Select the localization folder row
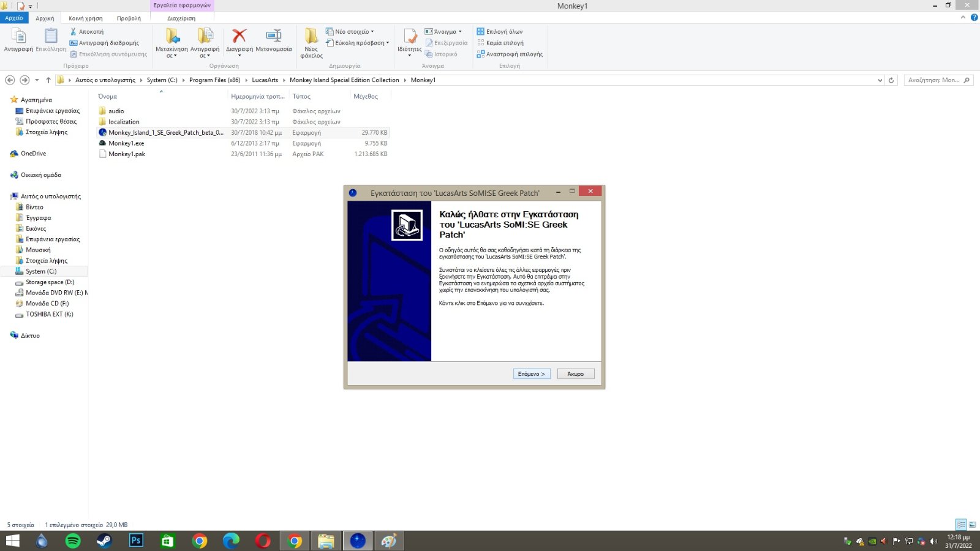Viewport: 980px width, 551px height. tap(243, 122)
